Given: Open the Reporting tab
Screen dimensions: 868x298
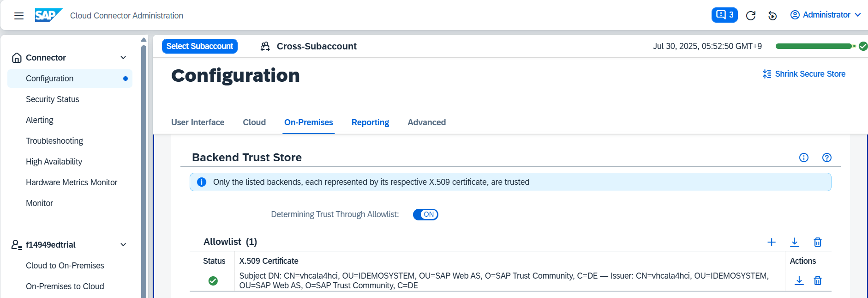Looking at the screenshot, I should (370, 122).
